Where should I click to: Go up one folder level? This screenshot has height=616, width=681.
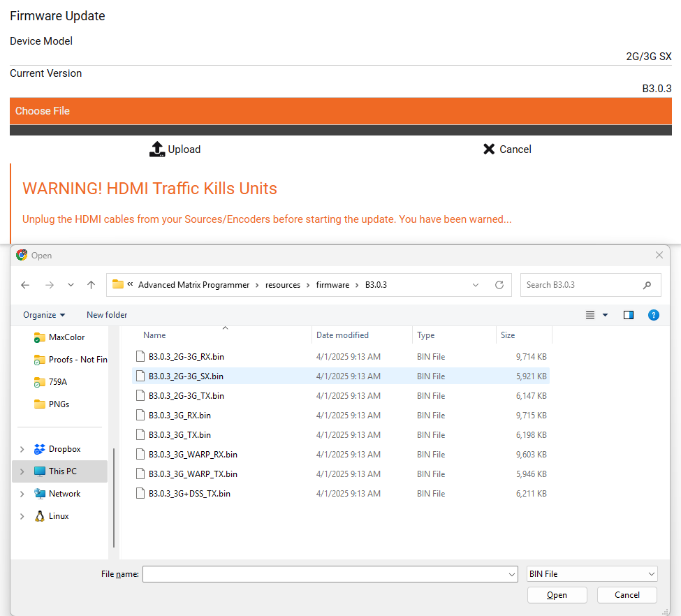pos(91,285)
